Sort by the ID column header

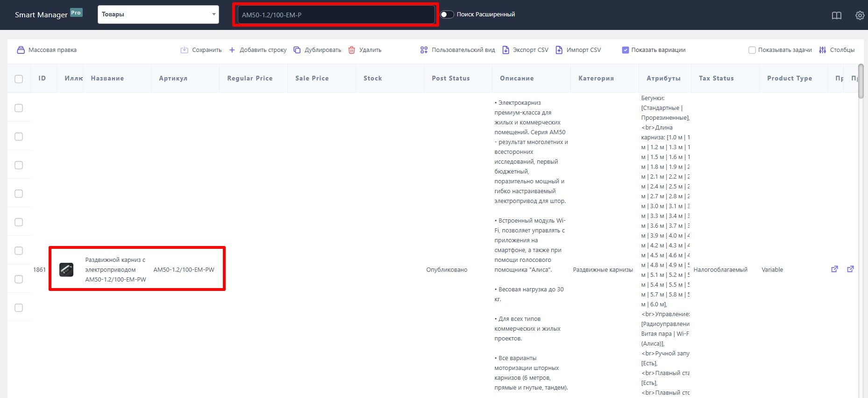point(42,78)
